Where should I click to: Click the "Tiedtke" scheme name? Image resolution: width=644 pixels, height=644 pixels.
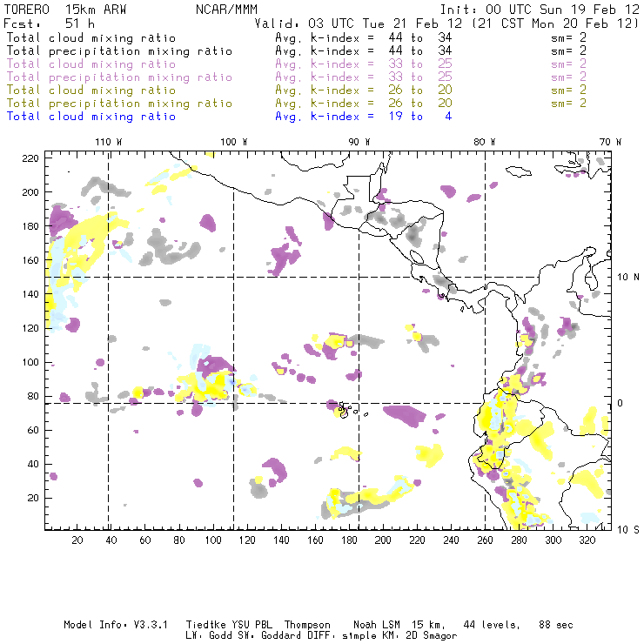coord(205,625)
